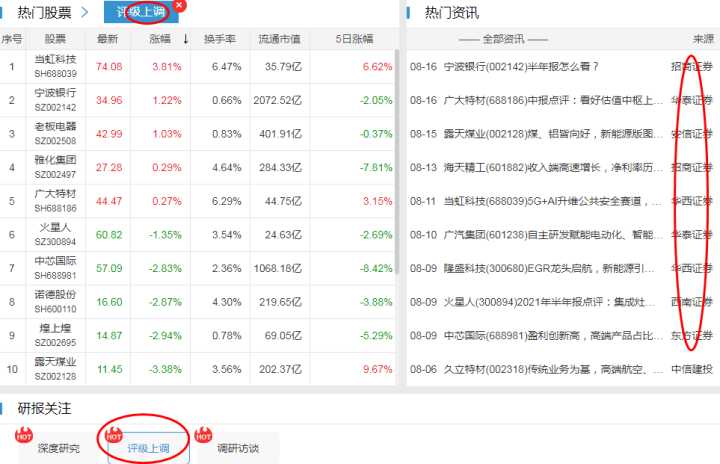Select 全部资讯 filter heading
The height and width of the screenshot is (464, 720).
[x=503, y=39]
